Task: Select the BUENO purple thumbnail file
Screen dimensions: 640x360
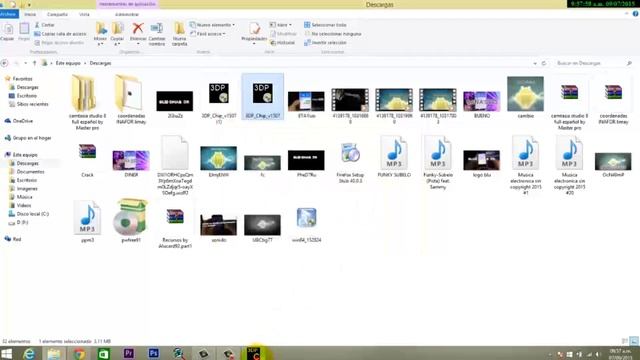Action: (x=482, y=104)
